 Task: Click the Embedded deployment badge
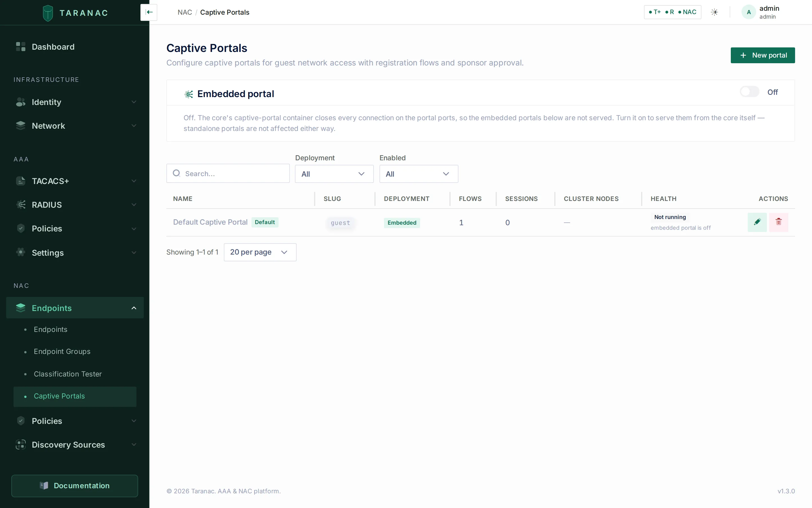(x=402, y=222)
